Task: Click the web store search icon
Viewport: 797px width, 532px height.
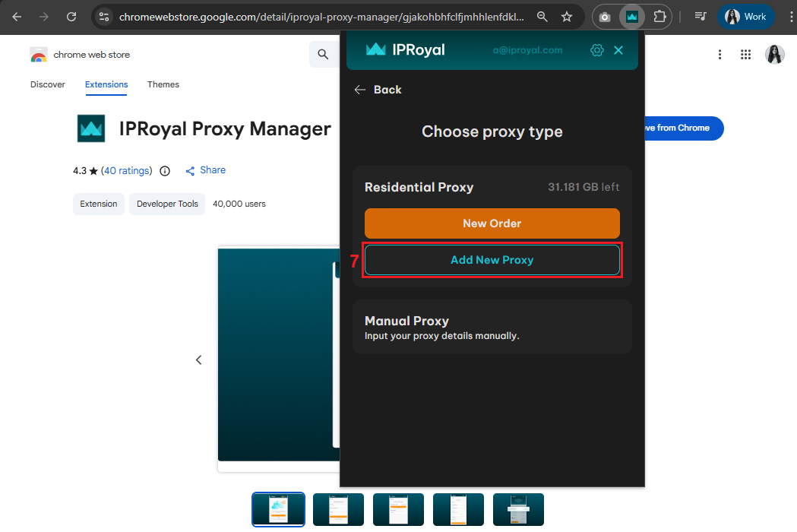Action: (324, 55)
